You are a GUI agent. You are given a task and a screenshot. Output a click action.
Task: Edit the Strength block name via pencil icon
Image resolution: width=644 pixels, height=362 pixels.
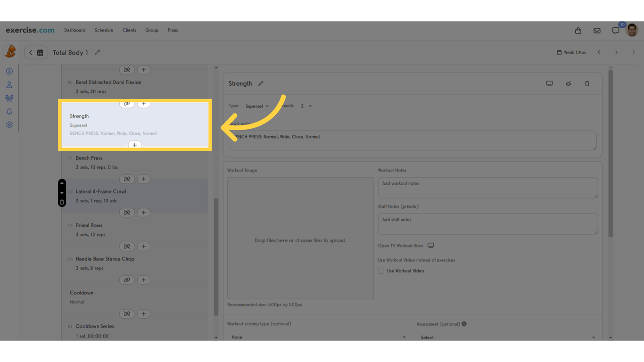261,83
